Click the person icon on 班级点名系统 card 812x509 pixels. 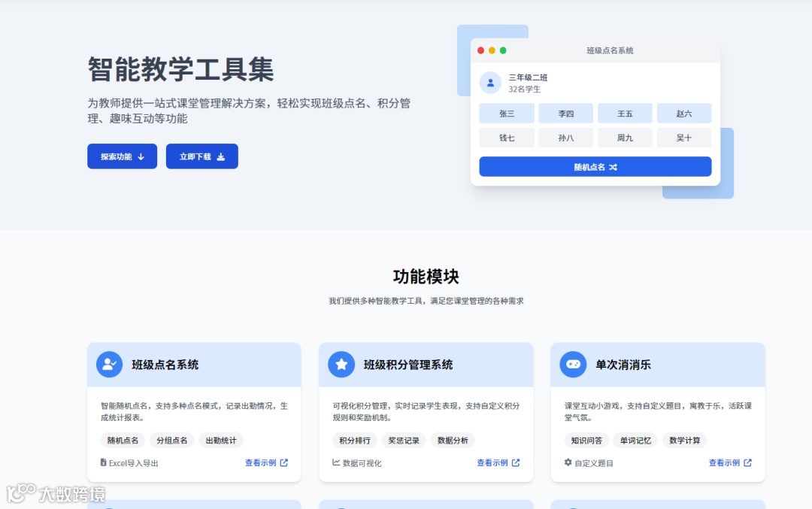(x=108, y=364)
